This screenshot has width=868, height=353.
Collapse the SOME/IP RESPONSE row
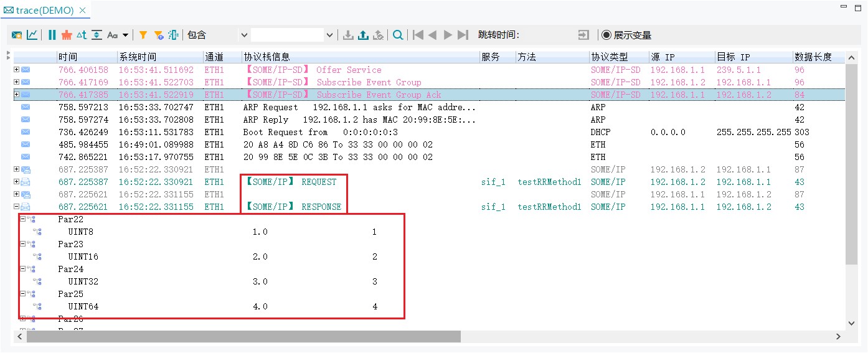(17, 207)
